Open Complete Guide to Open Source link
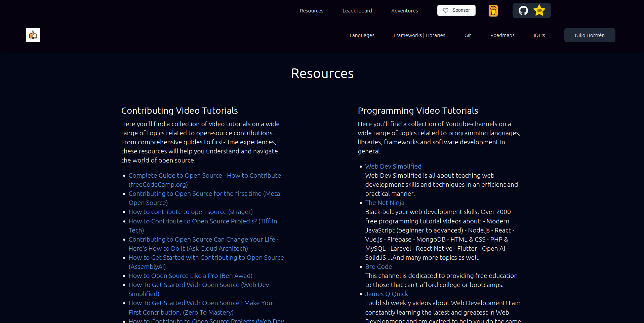Viewport: 644px width, 323px height. [205, 180]
